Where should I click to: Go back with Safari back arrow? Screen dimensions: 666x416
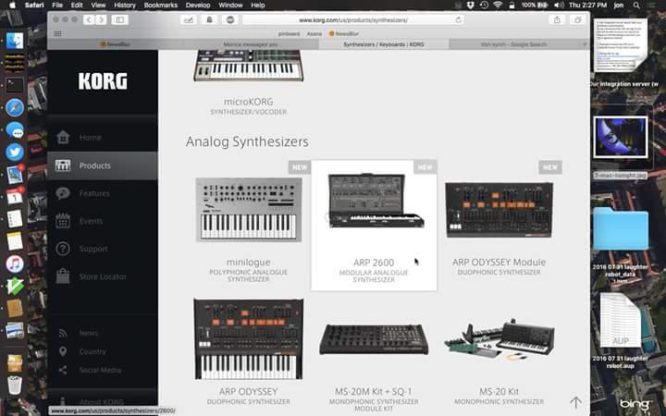pyautogui.click(x=89, y=20)
